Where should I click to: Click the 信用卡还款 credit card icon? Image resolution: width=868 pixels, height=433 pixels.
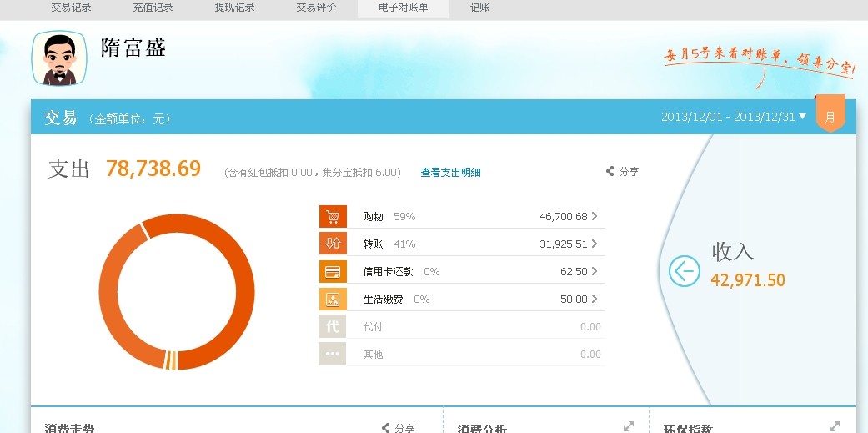pos(332,271)
